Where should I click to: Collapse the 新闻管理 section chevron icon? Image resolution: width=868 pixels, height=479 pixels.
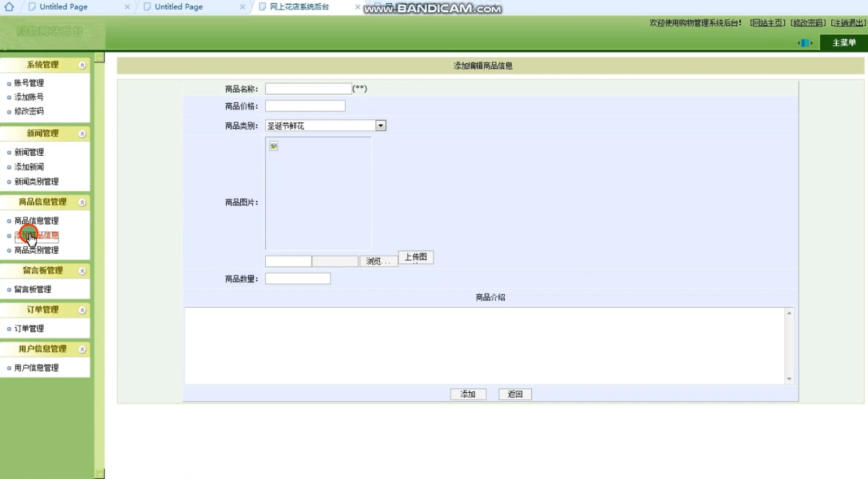click(82, 134)
